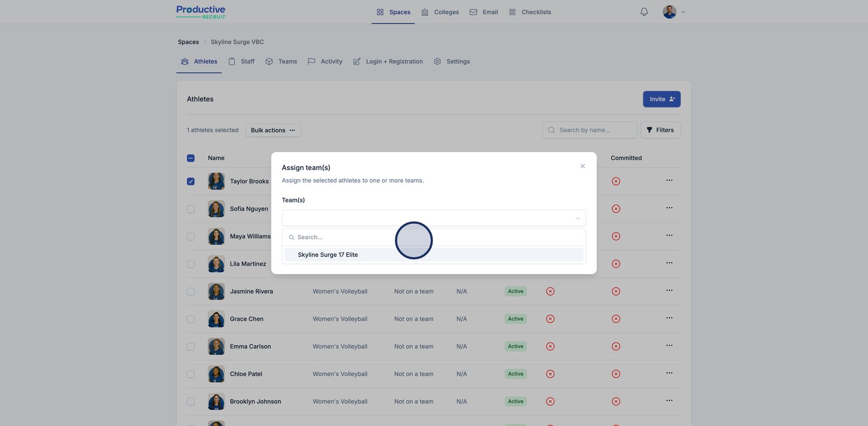
Task: Open row menu for Brooklyn Johnson
Action: pyautogui.click(x=669, y=400)
